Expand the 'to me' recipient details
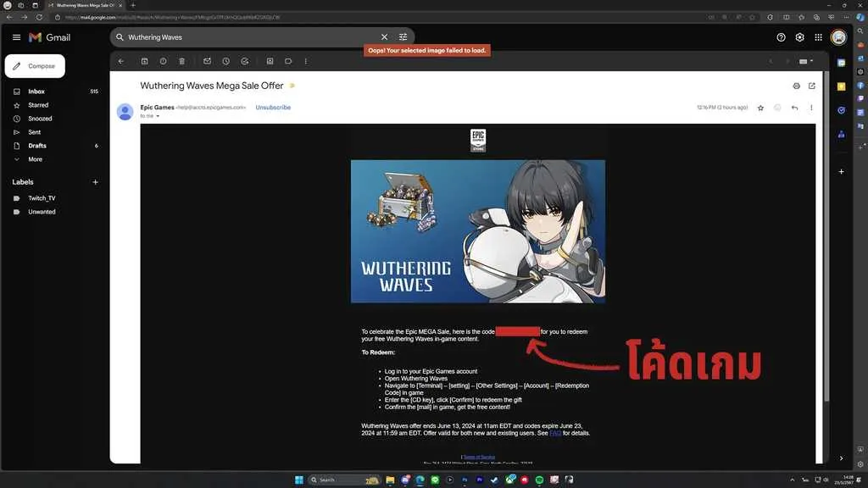Screen dimensions: 868x488 tap(158, 116)
